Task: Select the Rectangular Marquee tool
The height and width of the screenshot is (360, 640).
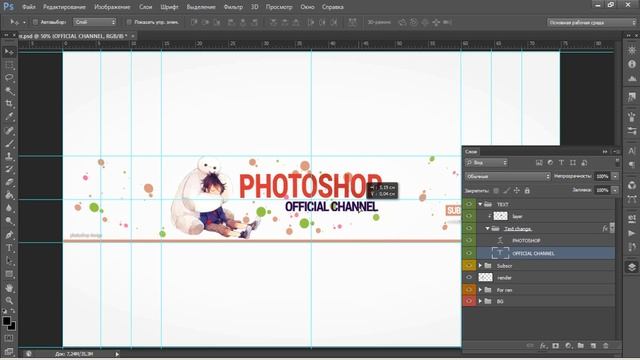Action: (9, 65)
